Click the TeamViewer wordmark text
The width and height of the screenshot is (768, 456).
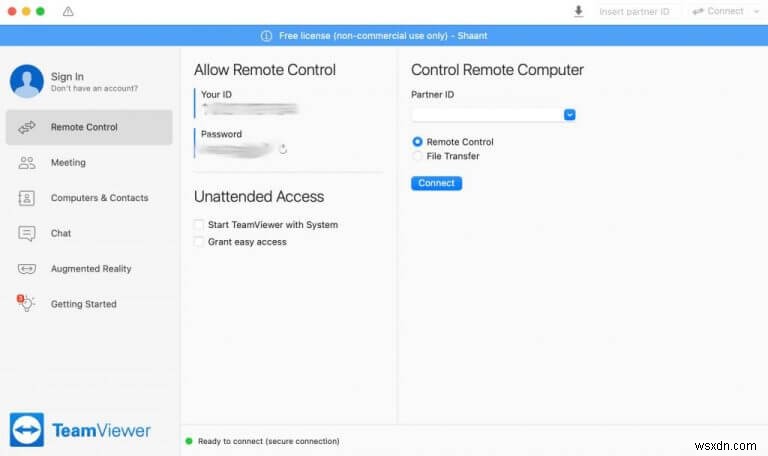pos(101,431)
